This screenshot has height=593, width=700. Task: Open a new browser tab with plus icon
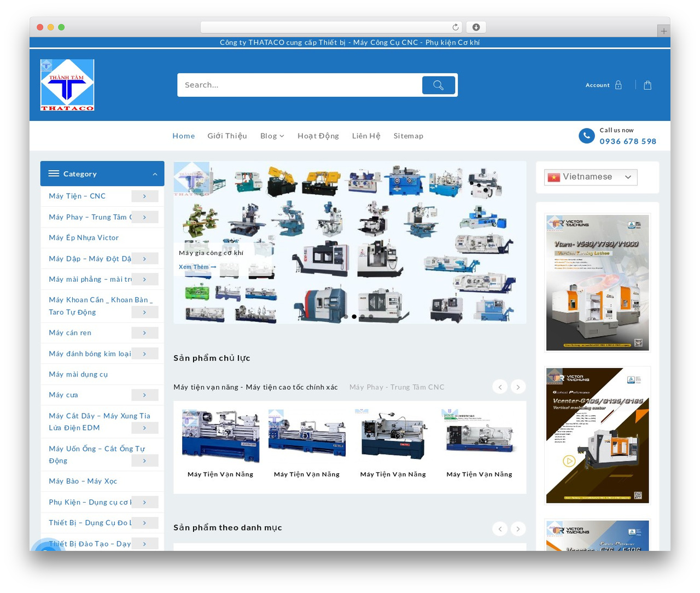[663, 31]
